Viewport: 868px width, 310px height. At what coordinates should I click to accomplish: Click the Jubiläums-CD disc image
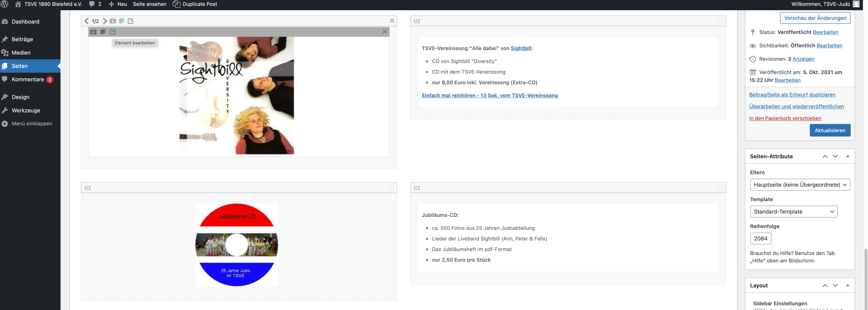tap(237, 245)
